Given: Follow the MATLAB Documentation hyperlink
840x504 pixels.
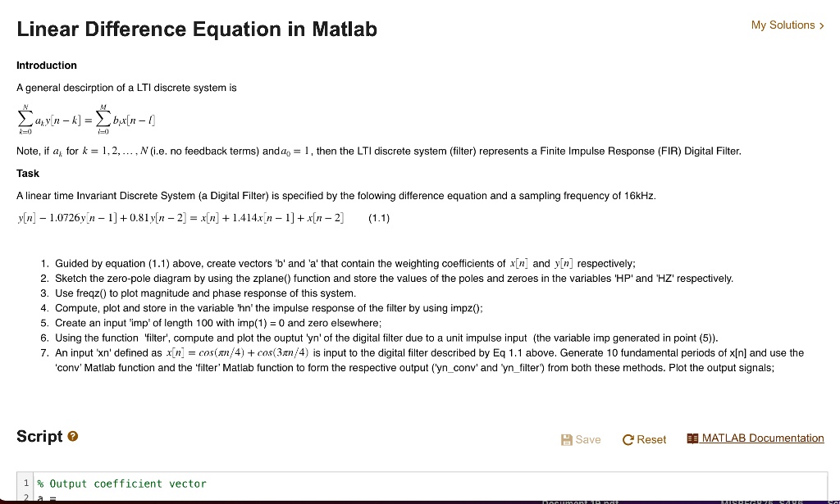Looking at the screenshot, I should (x=763, y=438).
